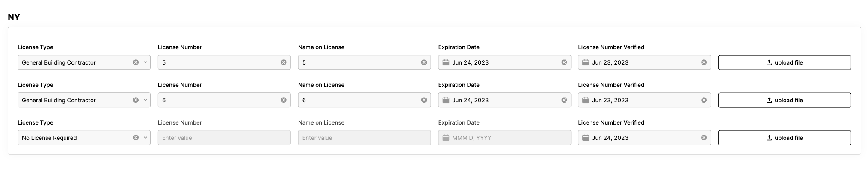Click upload file button in first row
The image size is (868, 169).
(x=785, y=62)
